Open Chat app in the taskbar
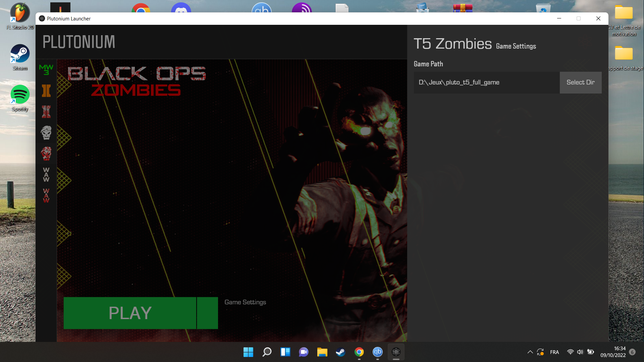 [x=304, y=352]
